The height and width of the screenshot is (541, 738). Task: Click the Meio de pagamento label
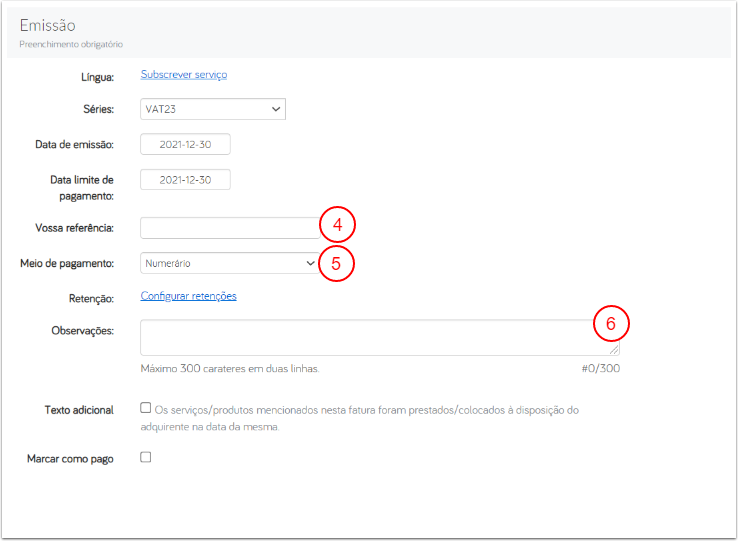67,263
